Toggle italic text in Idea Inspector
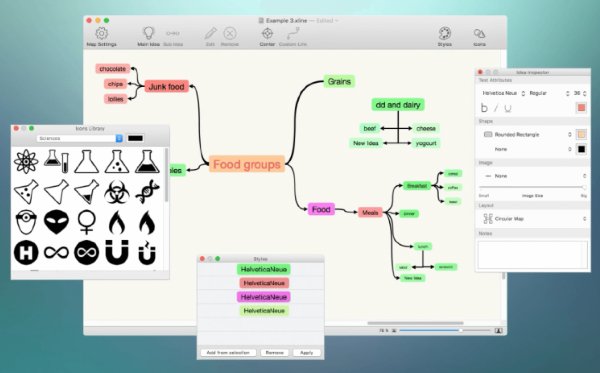The image size is (600, 373). tap(496, 108)
